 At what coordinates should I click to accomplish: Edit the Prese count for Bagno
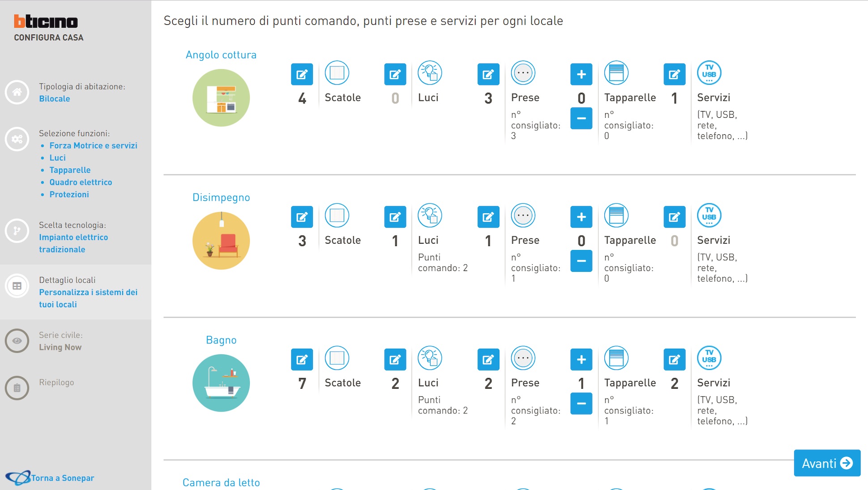(x=488, y=360)
